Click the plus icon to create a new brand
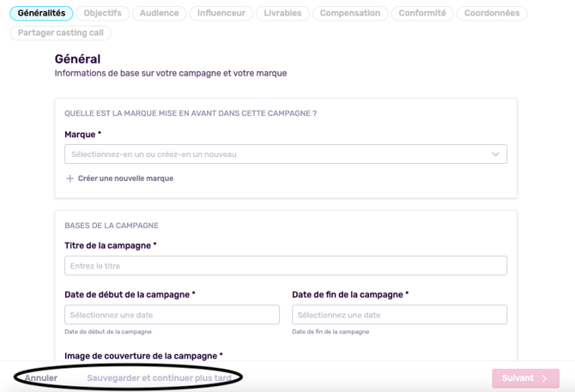The image size is (575, 392). click(x=70, y=178)
